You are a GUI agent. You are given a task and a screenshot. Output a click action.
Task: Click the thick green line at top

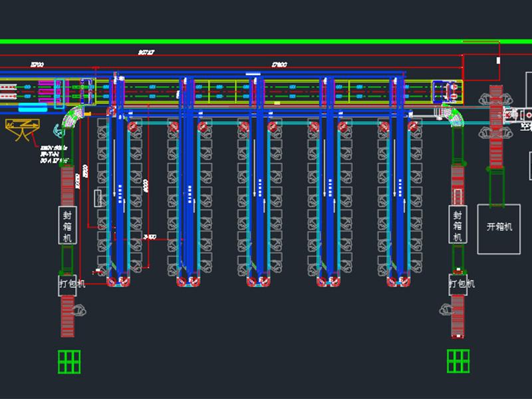pos(266,41)
